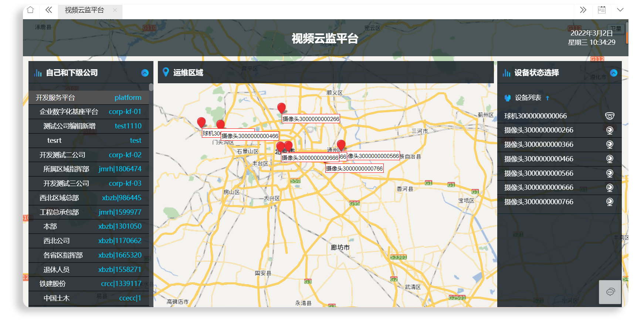Viewport: 644px width, 333px height.
Task: Select 开发测试三公司 corp-kf-03 row
Action: [x=89, y=184]
